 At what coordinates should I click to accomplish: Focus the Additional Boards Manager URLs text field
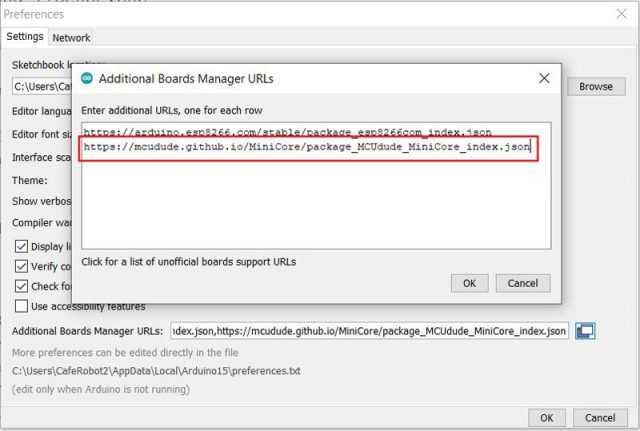(368, 331)
